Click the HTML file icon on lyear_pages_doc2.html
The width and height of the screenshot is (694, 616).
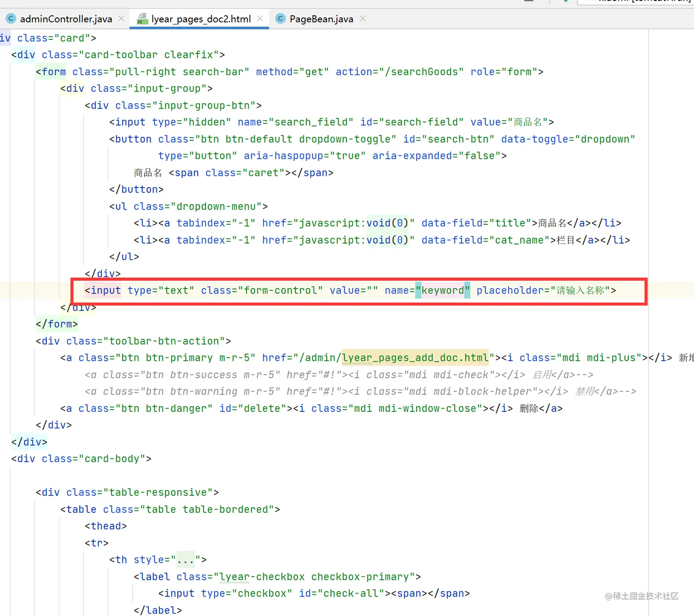[x=143, y=19]
